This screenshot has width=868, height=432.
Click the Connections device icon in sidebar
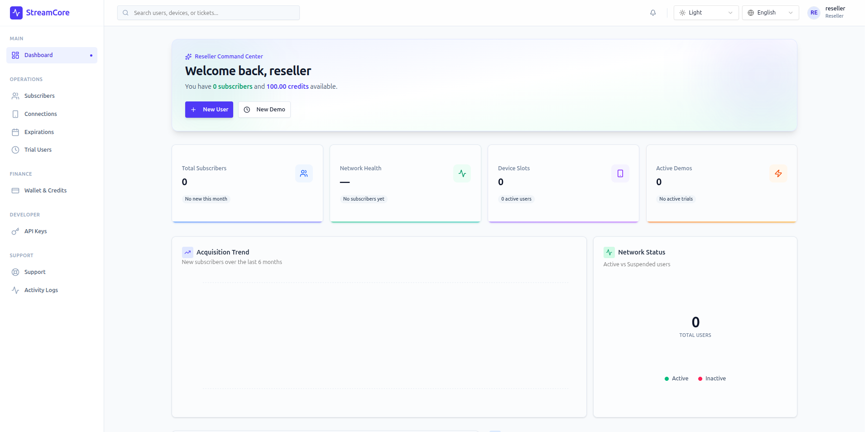click(x=15, y=114)
